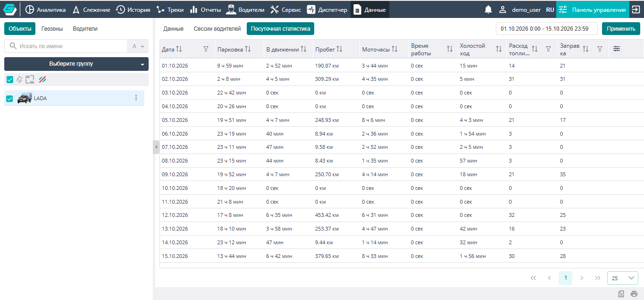Switch the interface language via RU
Viewport: 644px width, 300px height.
tap(550, 9)
